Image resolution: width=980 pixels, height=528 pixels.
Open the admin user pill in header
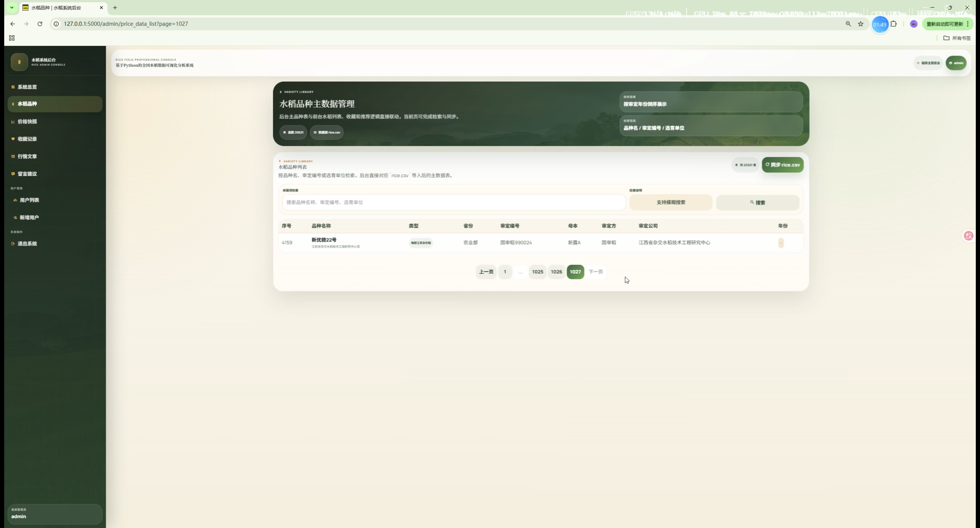tap(956, 63)
